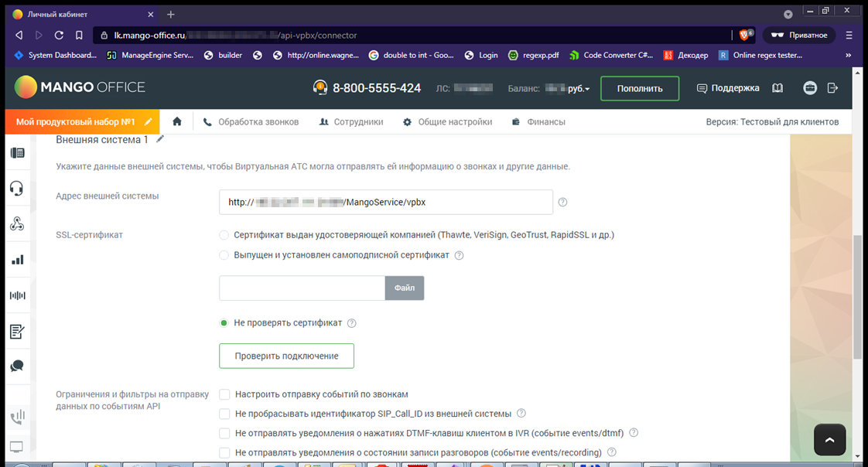Open the 'Обработка звонков' menu

coord(249,122)
